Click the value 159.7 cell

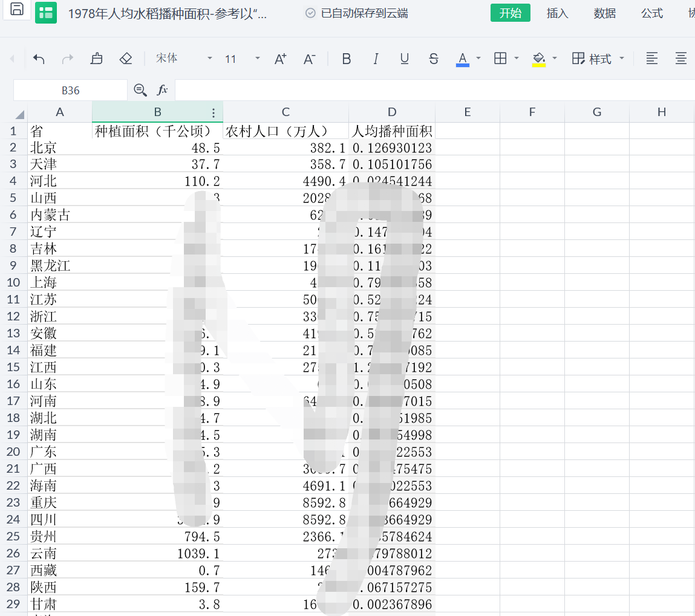pyautogui.click(x=157, y=587)
